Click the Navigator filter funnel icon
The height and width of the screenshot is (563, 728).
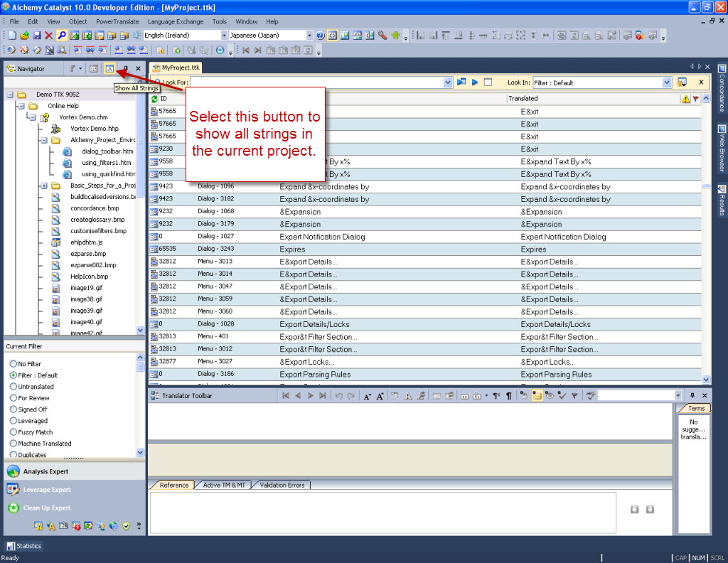pyautogui.click(x=73, y=69)
